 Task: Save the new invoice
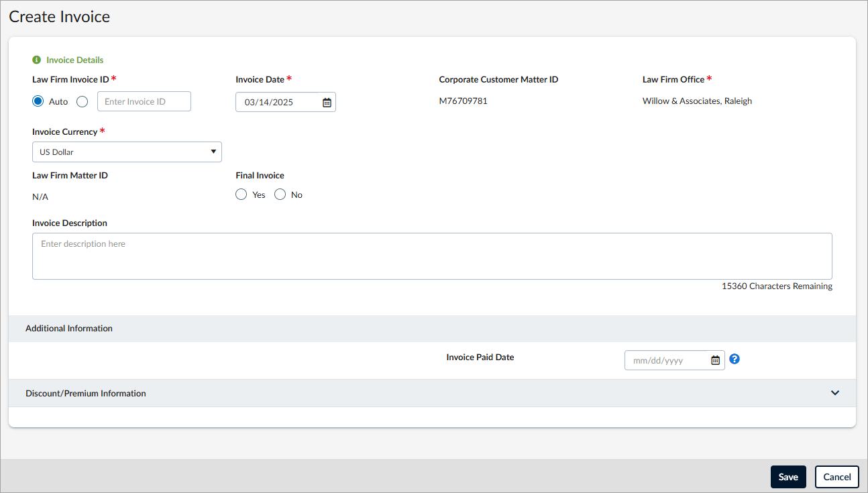point(788,476)
